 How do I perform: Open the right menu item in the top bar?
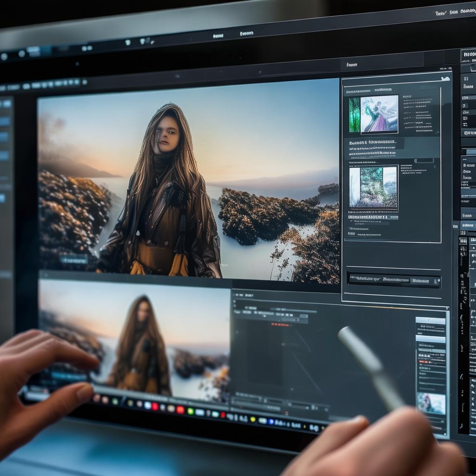(x=246, y=33)
